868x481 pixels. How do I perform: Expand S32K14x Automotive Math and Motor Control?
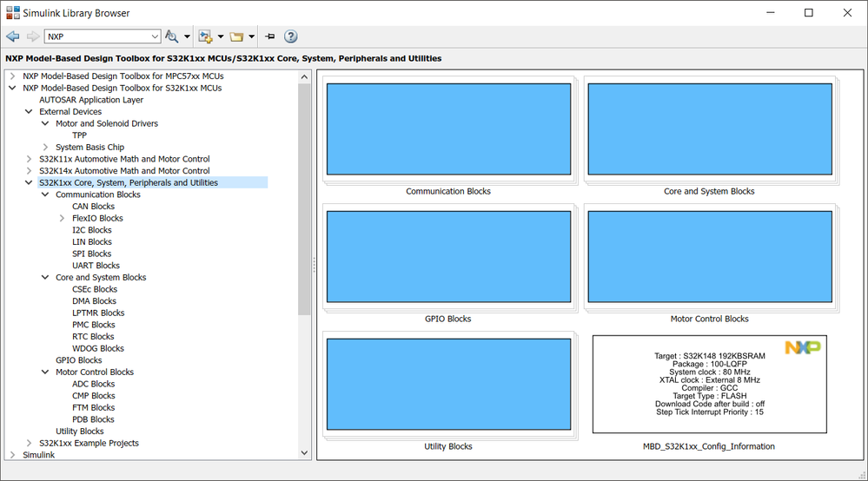pyautogui.click(x=29, y=171)
